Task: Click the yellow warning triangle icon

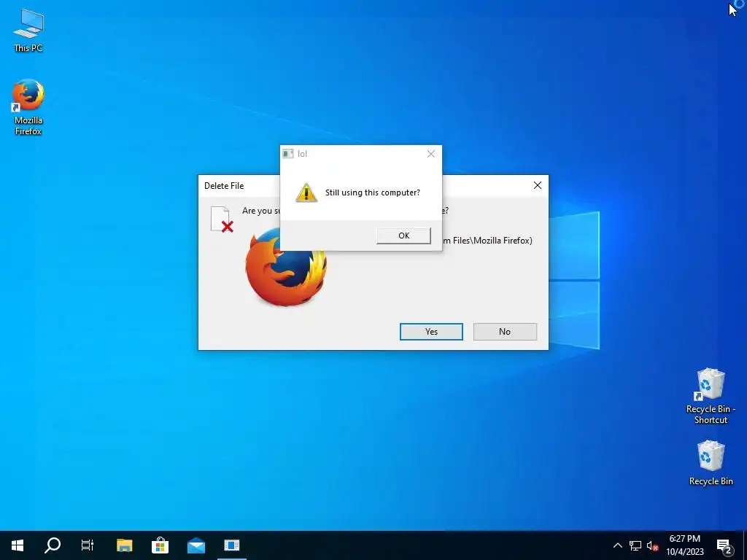Action: (x=306, y=192)
